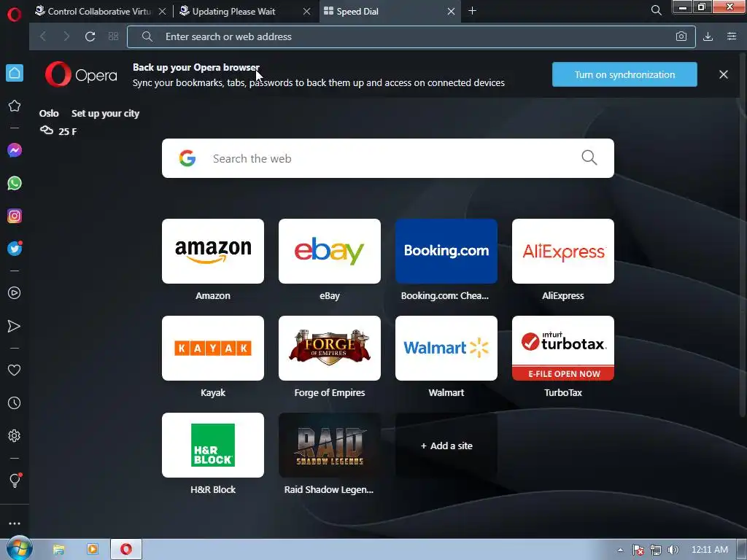Go back with the back arrow
This screenshot has height=560, width=747.
coord(43,36)
